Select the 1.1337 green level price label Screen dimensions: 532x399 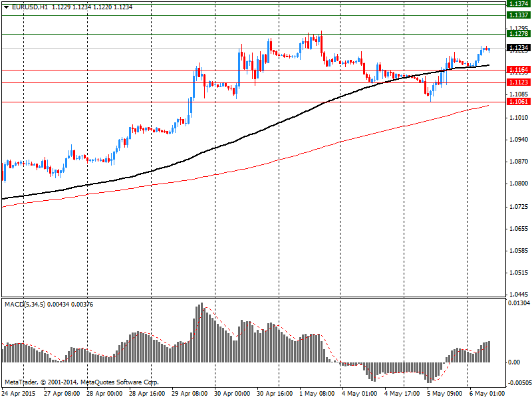[519, 15]
